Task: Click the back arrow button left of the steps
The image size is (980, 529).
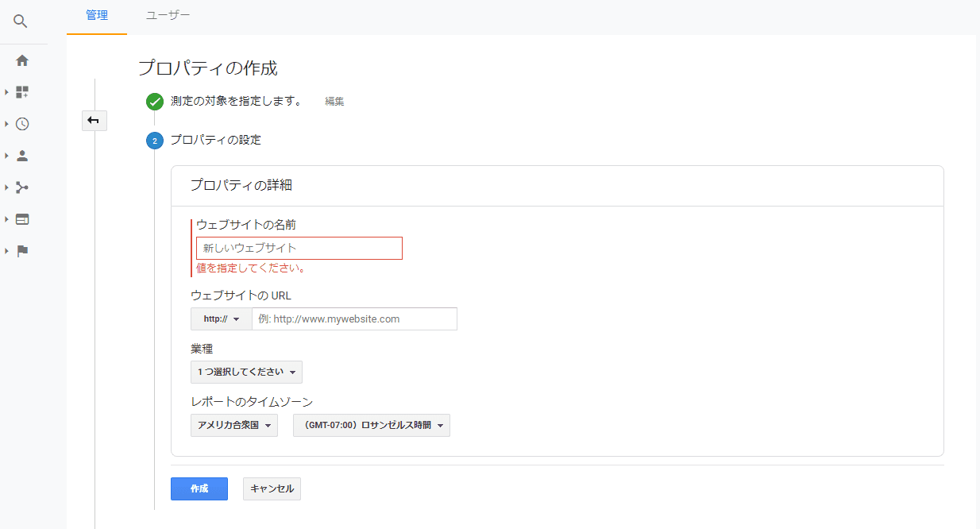Action: [x=94, y=121]
